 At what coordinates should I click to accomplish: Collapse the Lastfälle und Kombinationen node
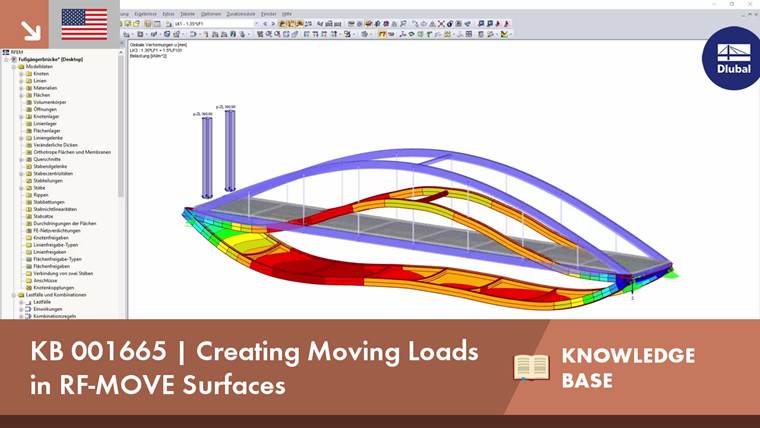pos(14,295)
